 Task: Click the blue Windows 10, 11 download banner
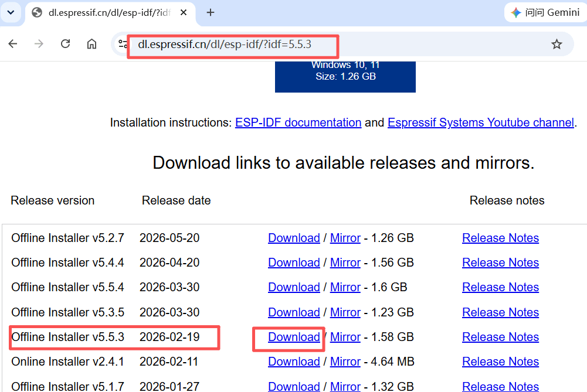[x=345, y=76]
